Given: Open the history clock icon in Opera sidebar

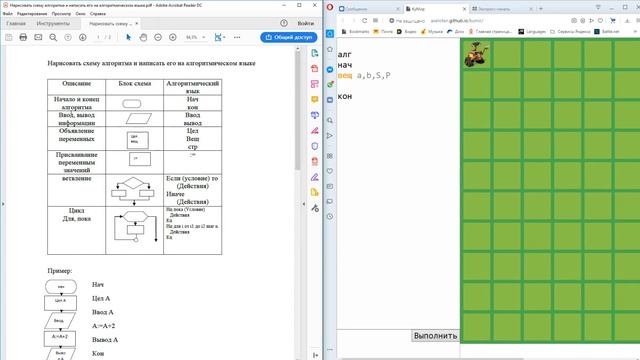Looking at the screenshot, I should tap(330, 217).
